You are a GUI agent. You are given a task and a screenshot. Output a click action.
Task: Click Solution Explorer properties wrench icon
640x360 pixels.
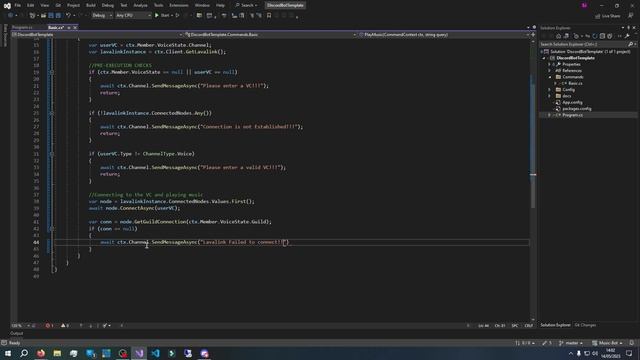pos(627,36)
